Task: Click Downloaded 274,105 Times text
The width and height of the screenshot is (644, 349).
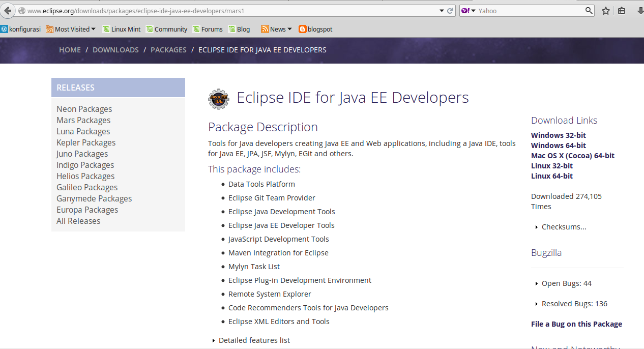Action: (566, 201)
